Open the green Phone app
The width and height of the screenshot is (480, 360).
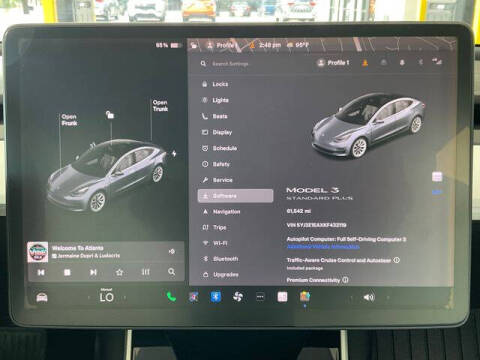point(171,296)
